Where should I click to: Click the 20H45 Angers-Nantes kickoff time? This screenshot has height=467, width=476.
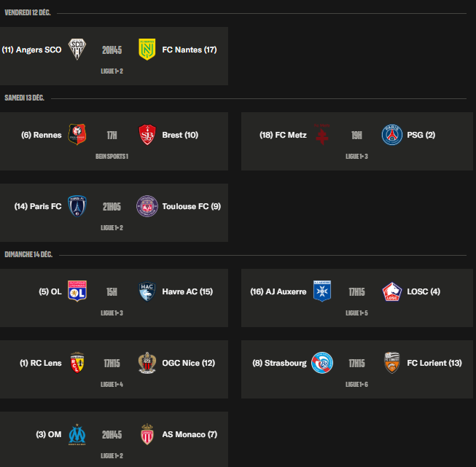[x=112, y=50]
